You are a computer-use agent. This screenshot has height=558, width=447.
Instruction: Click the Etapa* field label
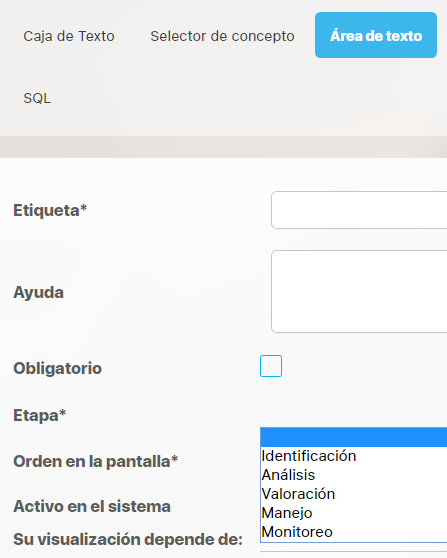tap(40, 415)
